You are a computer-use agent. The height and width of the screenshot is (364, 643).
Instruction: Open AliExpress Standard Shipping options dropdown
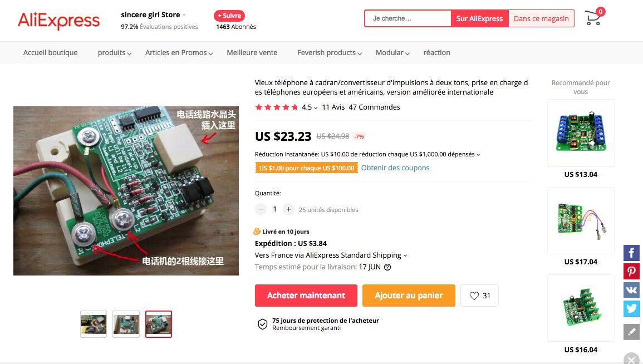(x=331, y=255)
